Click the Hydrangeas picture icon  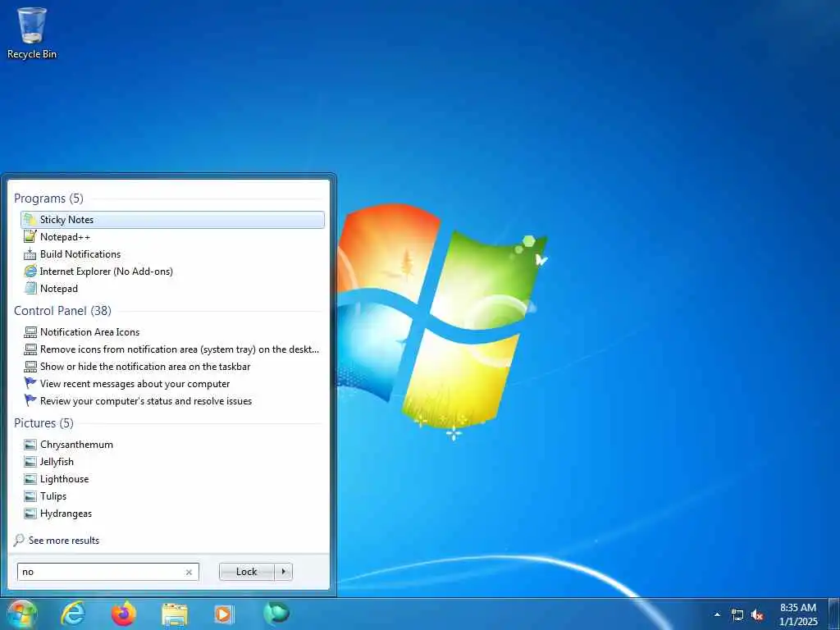[x=30, y=514]
